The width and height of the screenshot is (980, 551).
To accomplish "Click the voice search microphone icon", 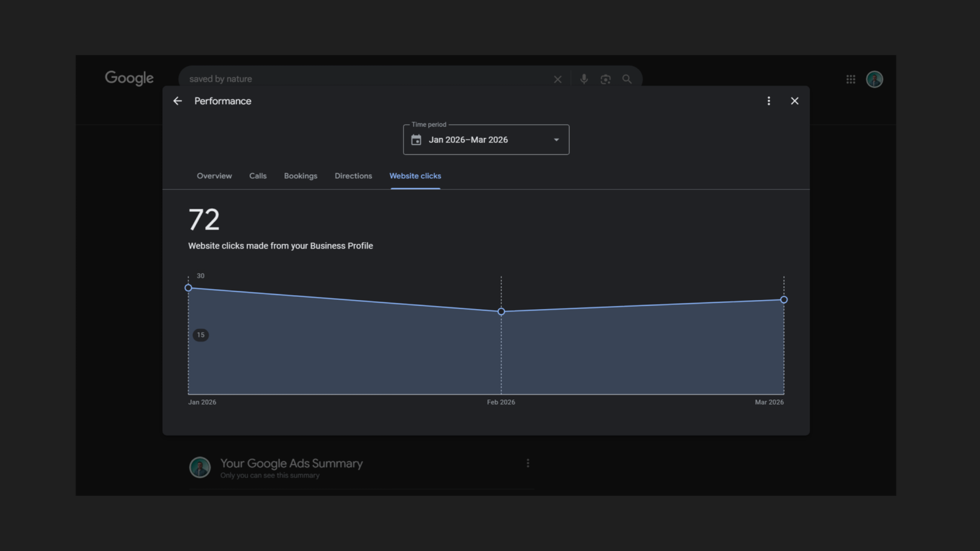I will (583, 79).
